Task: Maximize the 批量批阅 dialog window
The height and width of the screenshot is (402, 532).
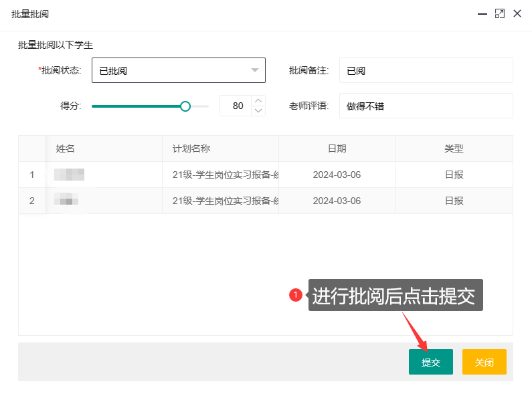Action: (499, 13)
